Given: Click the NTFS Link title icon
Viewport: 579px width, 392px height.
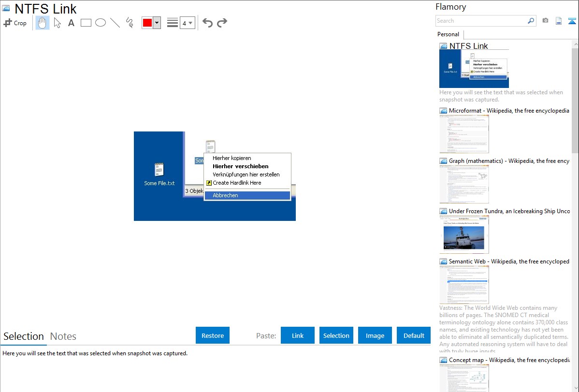Looking at the screenshot, I should click(6, 8).
